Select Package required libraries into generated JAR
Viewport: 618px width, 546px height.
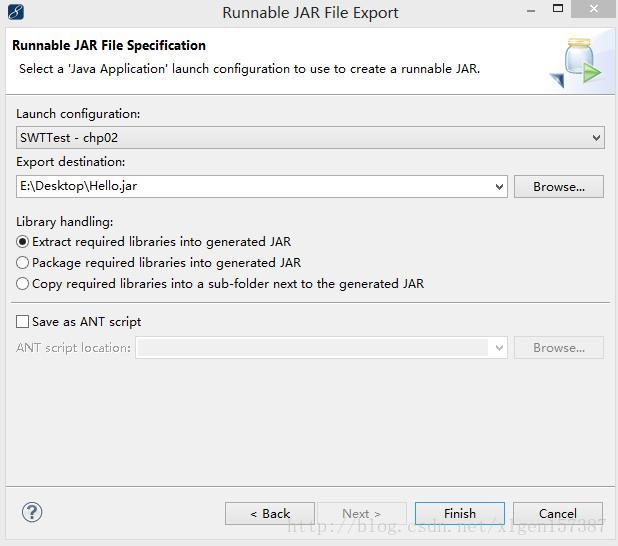[23, 263]
